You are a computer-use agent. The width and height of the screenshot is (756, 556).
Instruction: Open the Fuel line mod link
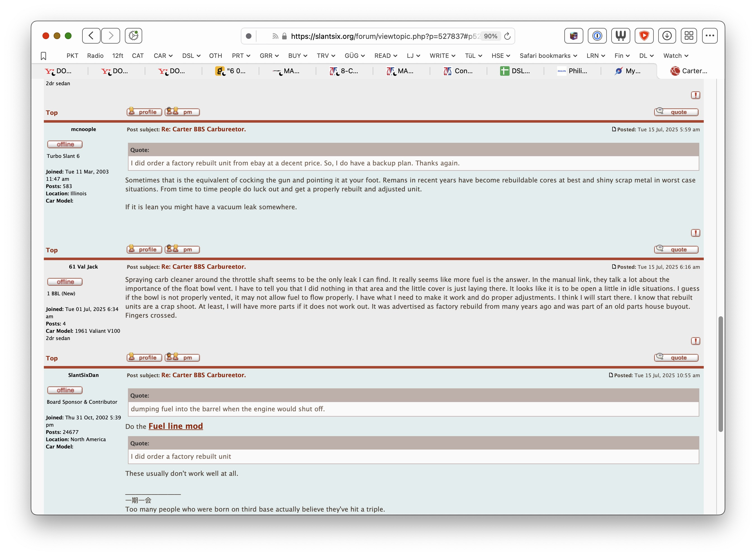(x=176, y=426)
